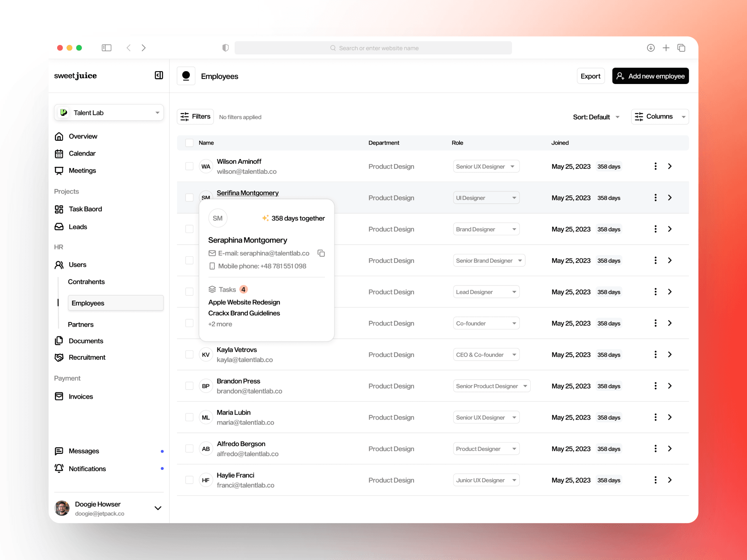Screen dimensions: 747x560
Task: Tick the select-all checkbox beside Name header
Action: [x=189, y=143]
